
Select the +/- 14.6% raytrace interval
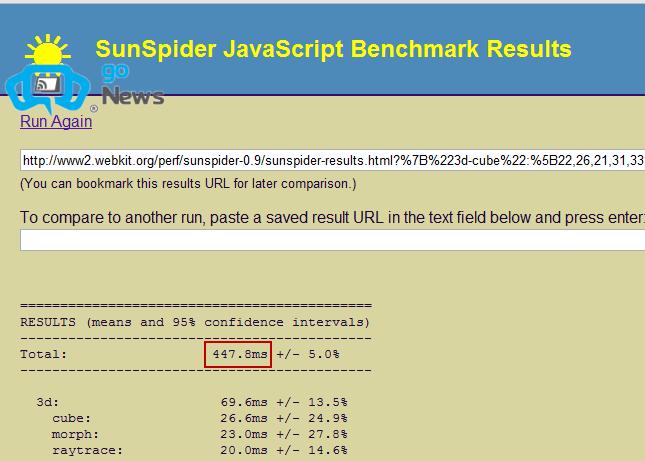[x=312, y=450]
